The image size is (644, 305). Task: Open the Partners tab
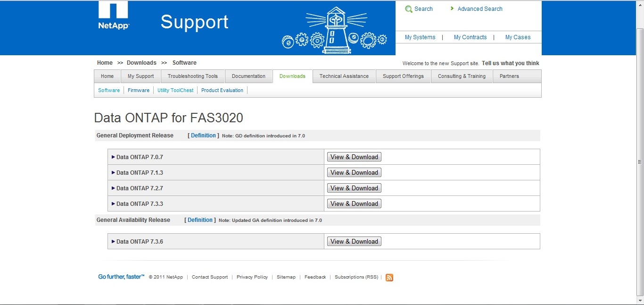pyautogui.click(x=510, y=76)
